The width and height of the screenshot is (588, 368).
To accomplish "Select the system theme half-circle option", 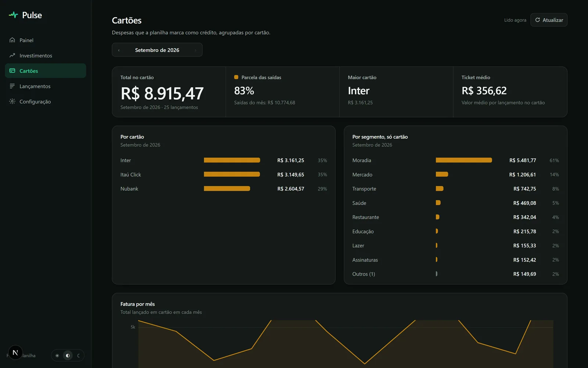I will tap(68, 355).
